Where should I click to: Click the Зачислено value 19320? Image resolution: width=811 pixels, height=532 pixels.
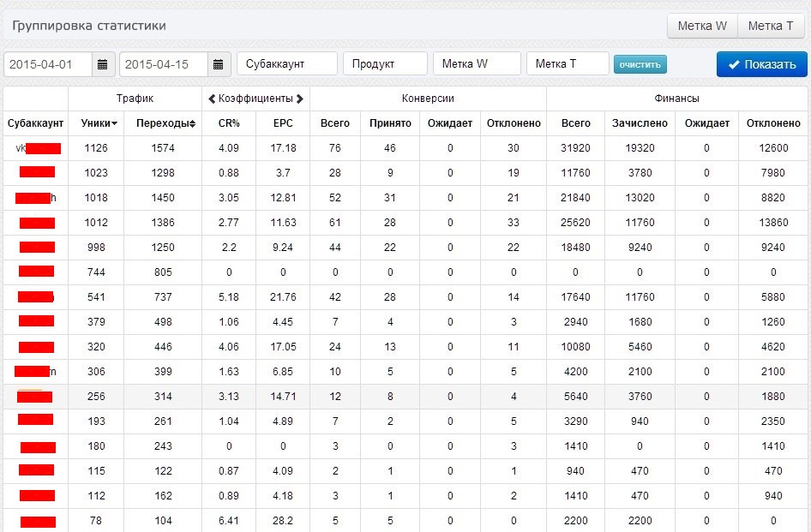click(x=640, y=148)
